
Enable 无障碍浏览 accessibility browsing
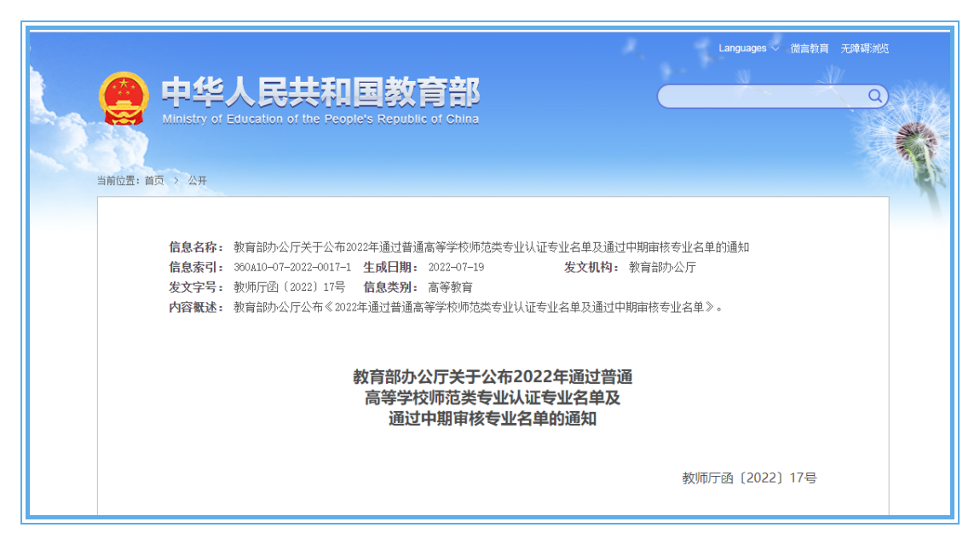[x=864, y=49]
